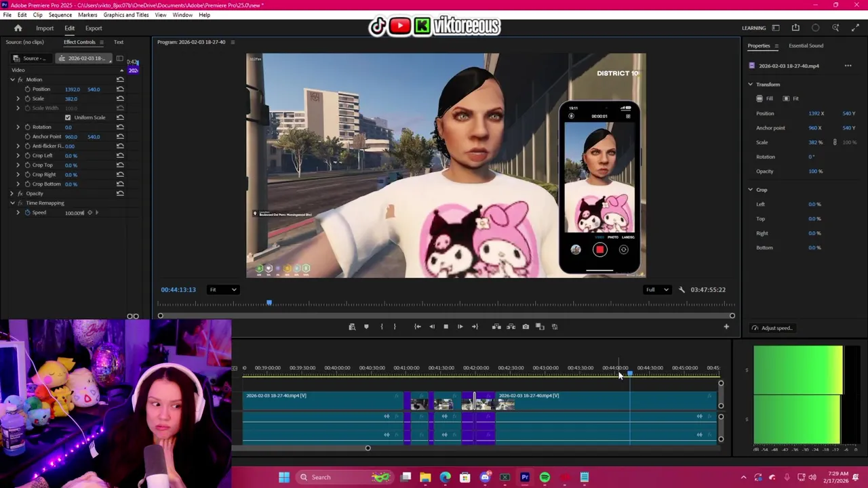868x488 pixels.
Task: Expand the Rotation parameter
Action: pos(18,127)
